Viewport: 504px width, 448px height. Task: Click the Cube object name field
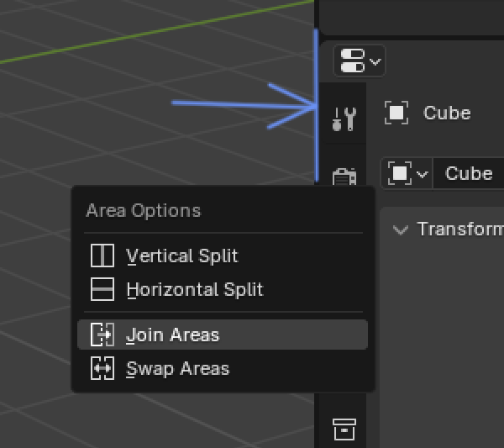tap(469, 174)
